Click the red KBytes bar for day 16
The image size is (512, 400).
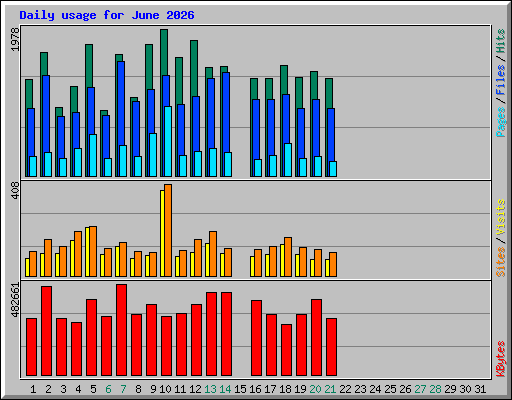click(x=256, y=338)
